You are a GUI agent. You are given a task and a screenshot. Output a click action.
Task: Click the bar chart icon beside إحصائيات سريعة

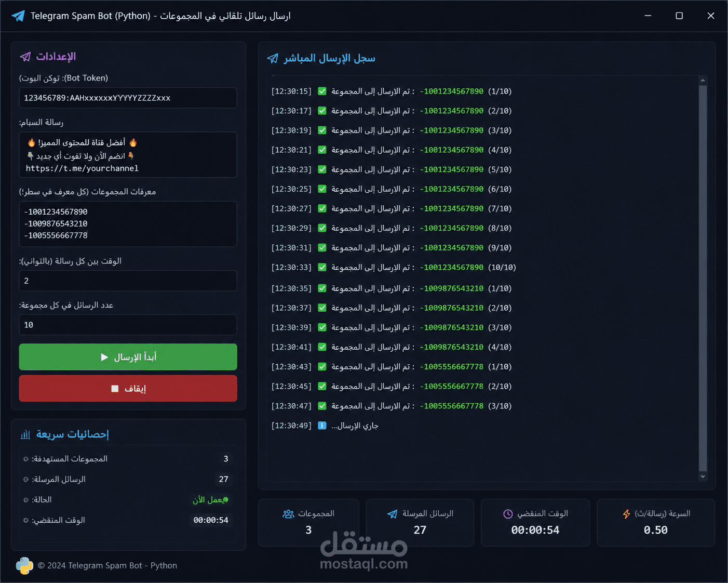pos(25,434)
